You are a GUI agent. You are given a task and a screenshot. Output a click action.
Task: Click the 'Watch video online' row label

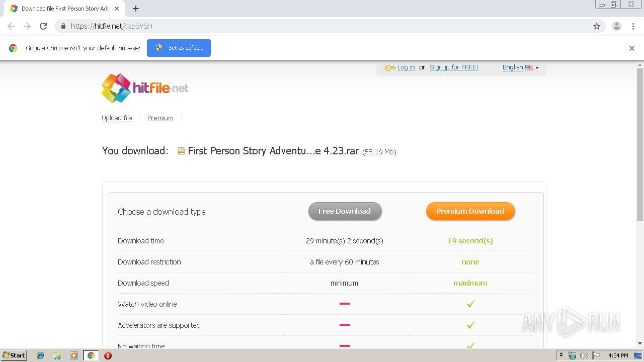147,304
